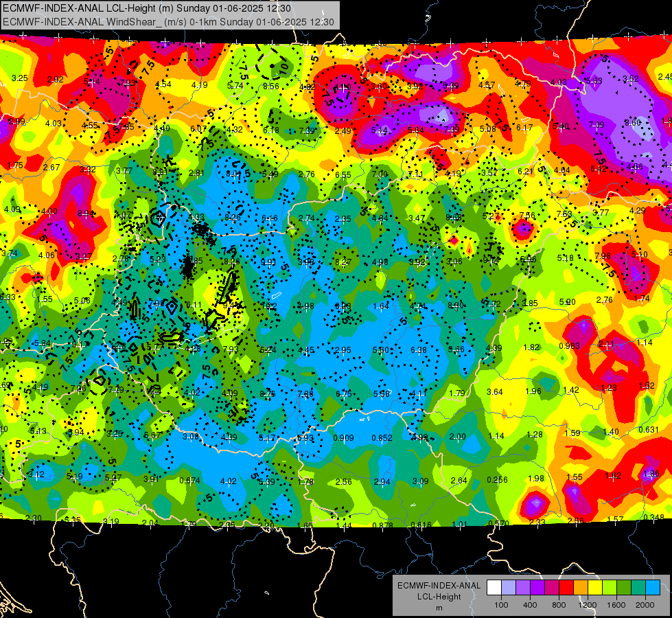This screenshot has height=618, width=672.
Task: Click the wind shear value '9.91'
Action: [268, 262]
